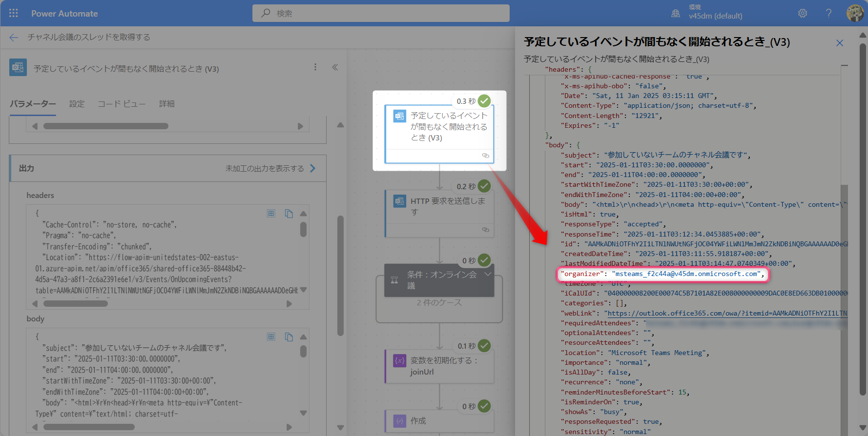Collapse the 条件 : オンライン会議 card chevron
Viewport: 868px width, 436px height.
click(x=487, y=275)
